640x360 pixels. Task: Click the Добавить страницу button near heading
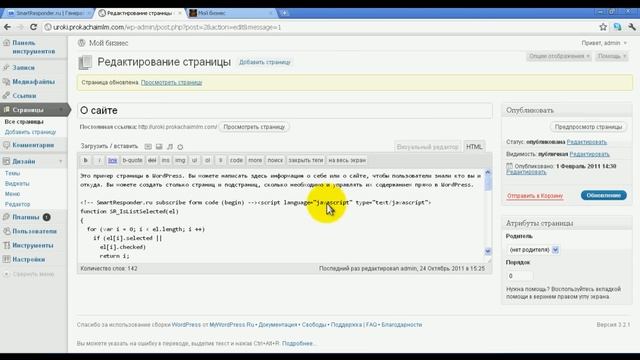coord(264,62)
